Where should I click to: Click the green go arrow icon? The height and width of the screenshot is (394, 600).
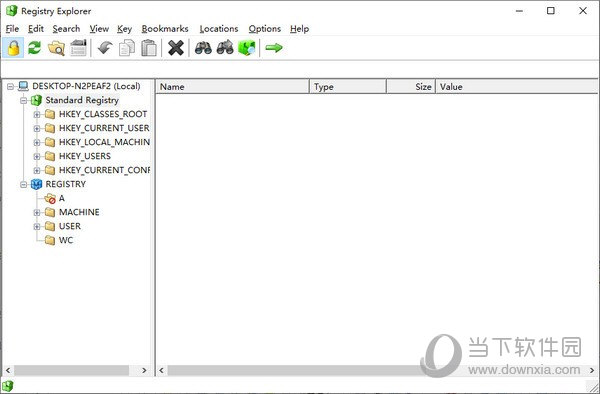[x=274, y=48]
